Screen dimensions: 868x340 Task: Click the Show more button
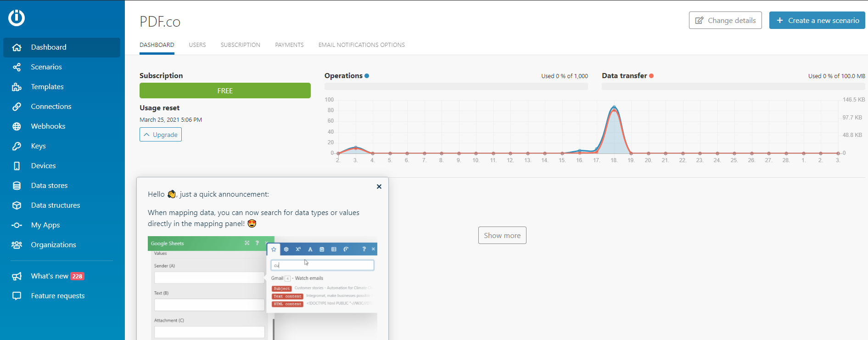point(502,235)
